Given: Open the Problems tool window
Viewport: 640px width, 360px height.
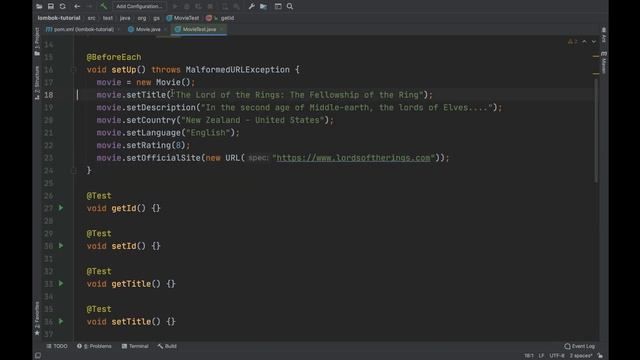Looking at the screenshot, I should (94, 346).
